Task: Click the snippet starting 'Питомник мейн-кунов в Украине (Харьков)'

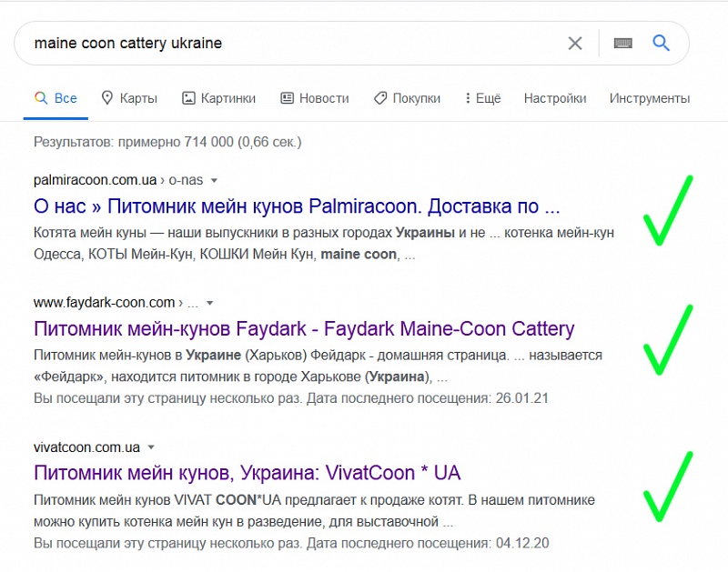Action: 318,366
